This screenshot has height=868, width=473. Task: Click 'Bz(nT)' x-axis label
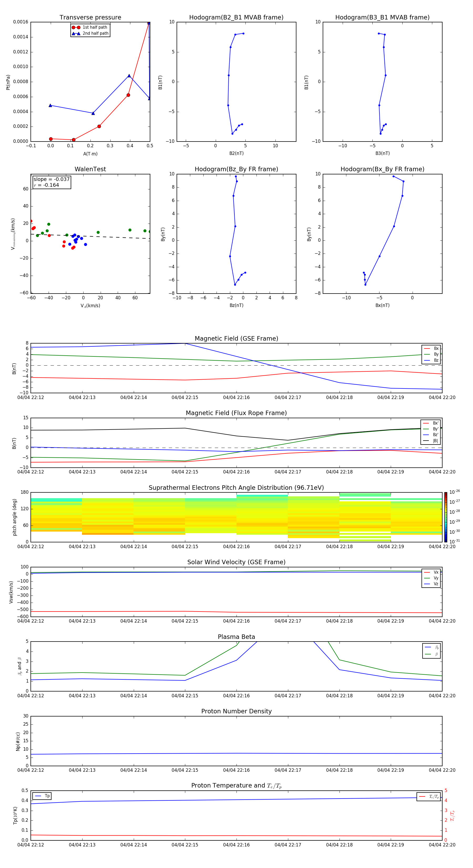coord(236,305)
